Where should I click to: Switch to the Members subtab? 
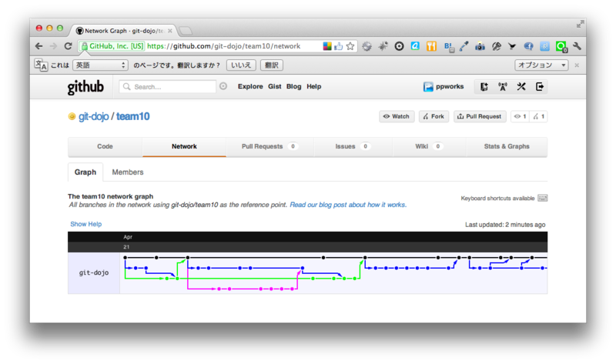pyautogui.click(x=128, y=172)
